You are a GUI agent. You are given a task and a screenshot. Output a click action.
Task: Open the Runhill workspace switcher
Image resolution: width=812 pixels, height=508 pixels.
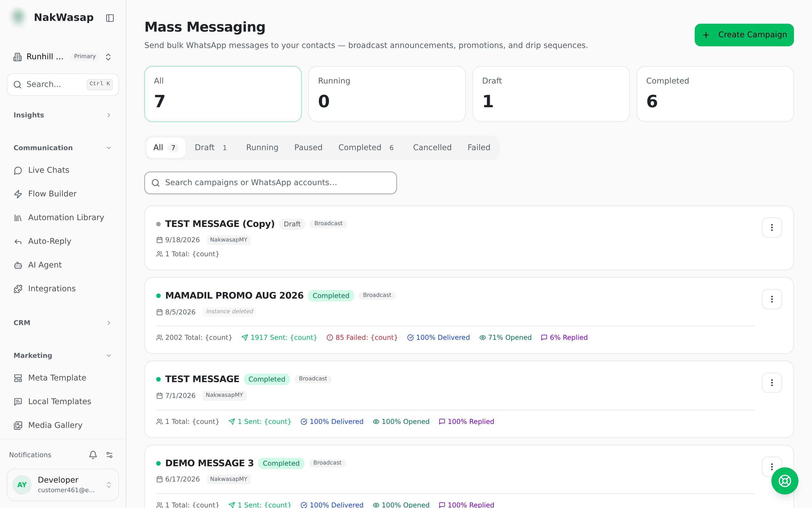pyautogui.click(x=63, y=57)
